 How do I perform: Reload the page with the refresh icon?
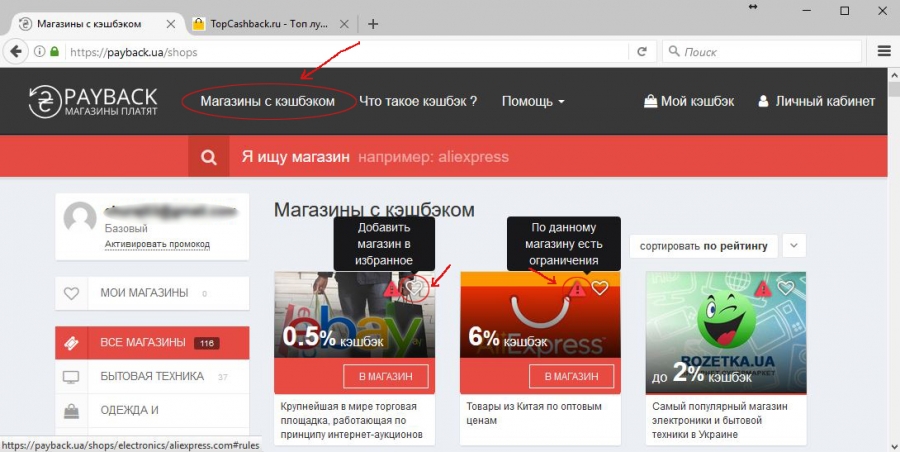click(642, 52)
